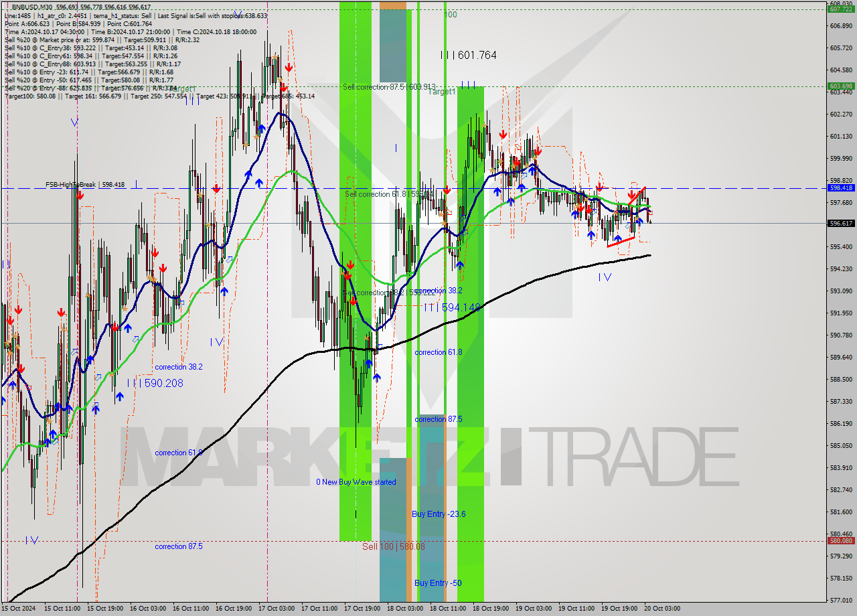This screenshot has height=616, width=857.
Task: Click the 'Line:1485' indicator info line
Action: pos(135,15)
